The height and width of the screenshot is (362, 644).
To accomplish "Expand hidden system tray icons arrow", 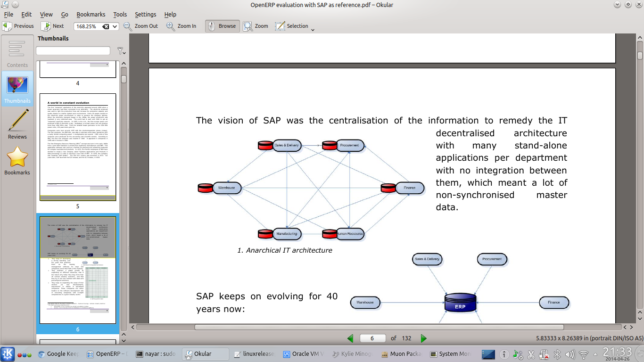I will click(595, 354).
